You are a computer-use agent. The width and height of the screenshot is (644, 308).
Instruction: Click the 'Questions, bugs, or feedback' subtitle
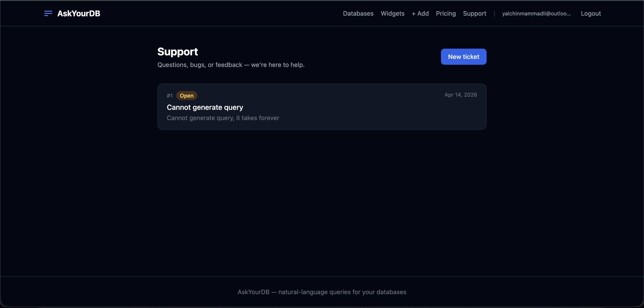click(x=231, y=65)
